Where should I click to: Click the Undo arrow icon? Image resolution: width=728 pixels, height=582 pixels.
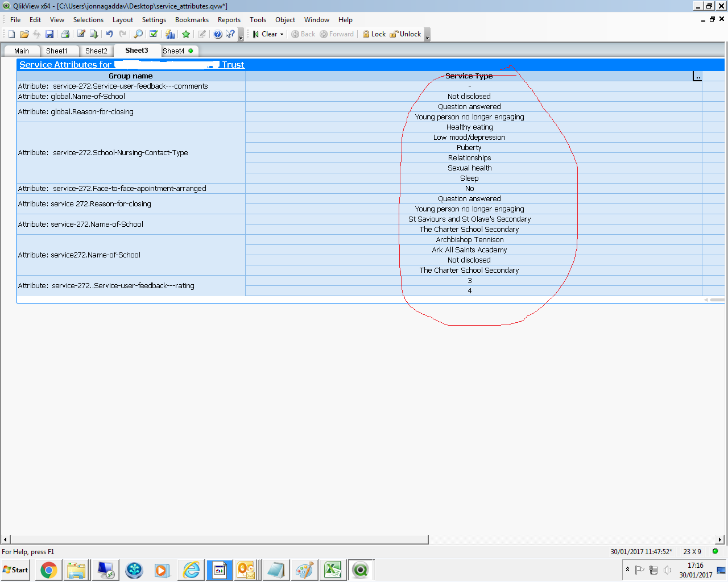coord(109,34)
